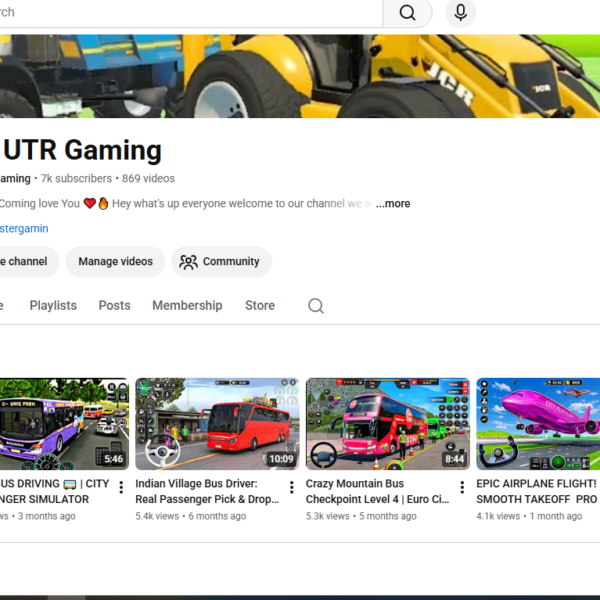The image size is (600, 600).
Task: Open the Community button
Action: pos(222,262)
